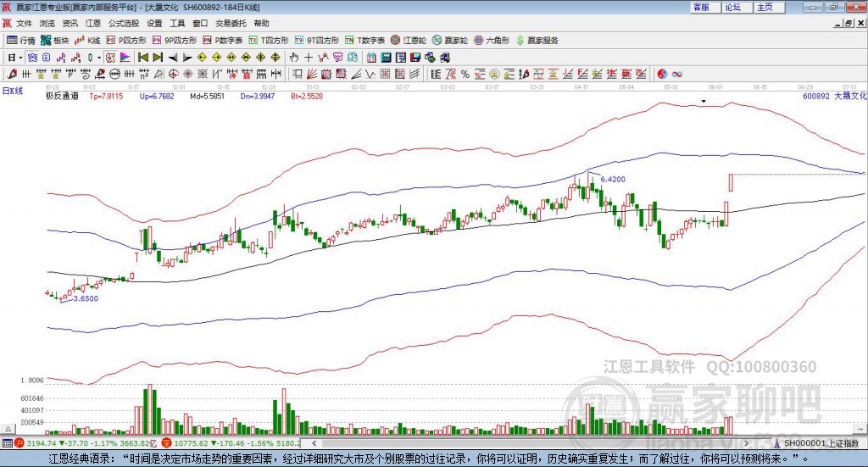Viewport: 868px width, 467px height.
Task: Select the hand pan tool
Action: click(294, 58)
